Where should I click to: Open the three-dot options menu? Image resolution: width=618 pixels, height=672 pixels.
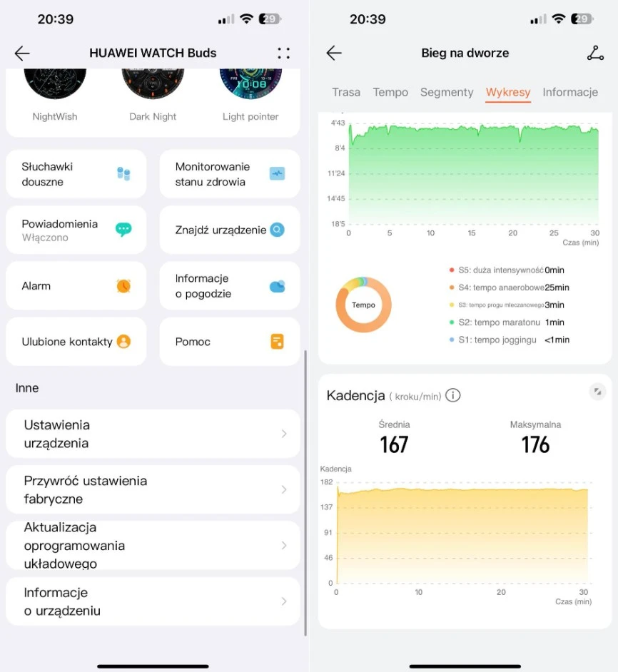point(283,53)
